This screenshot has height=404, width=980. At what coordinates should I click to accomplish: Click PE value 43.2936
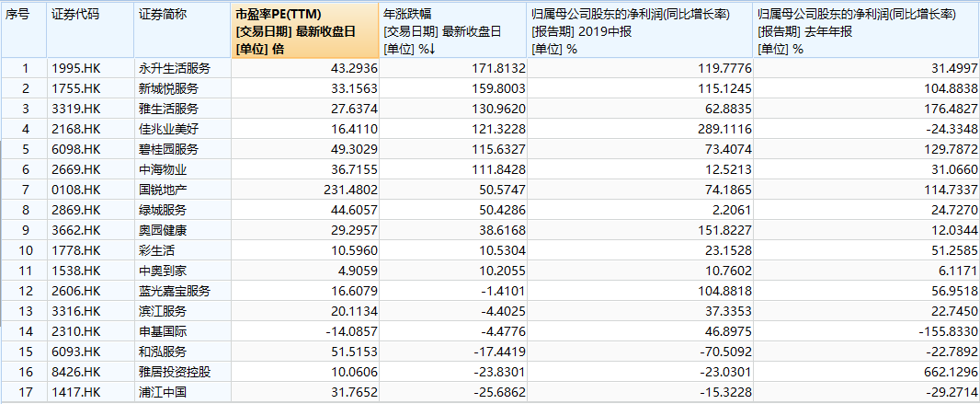coord(355,69)
